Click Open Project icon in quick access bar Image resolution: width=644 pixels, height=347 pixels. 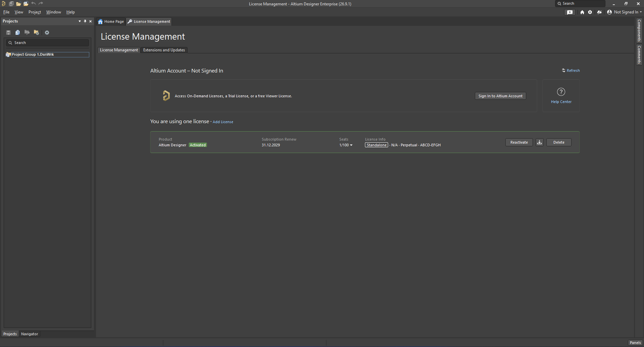point(26,4)
